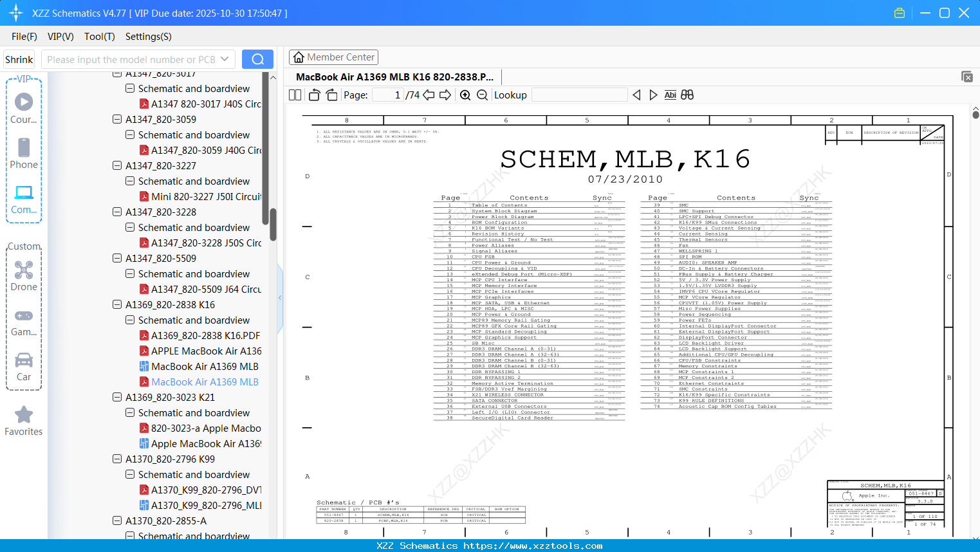The width and height of the screenshot is (980, 552).
Task: Select the Phone category icon
Action: coord(24,147)
